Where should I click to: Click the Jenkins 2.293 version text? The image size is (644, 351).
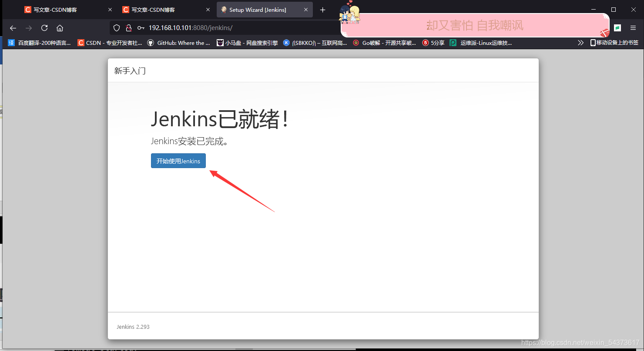coord(133,327)
